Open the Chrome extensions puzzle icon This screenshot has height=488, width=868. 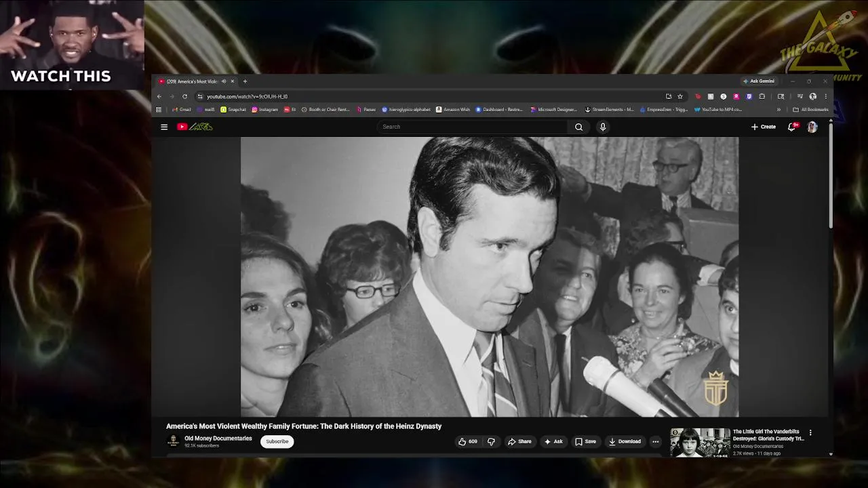(762, 96)
